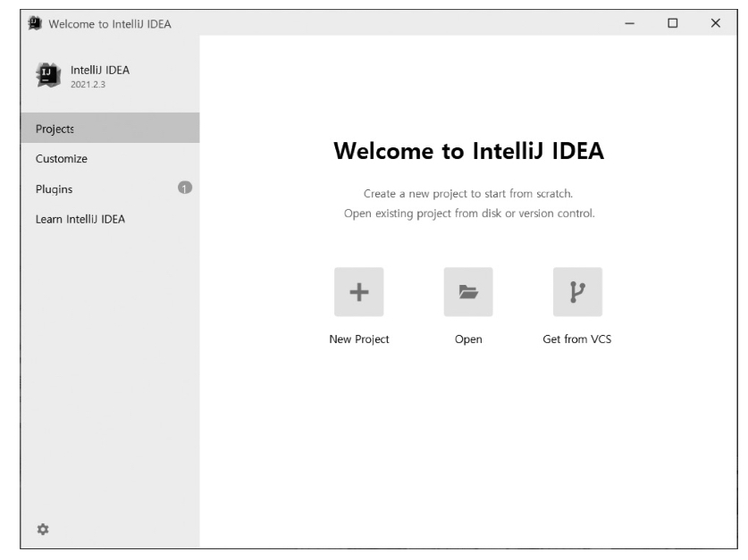
Task: Open settings via the gear icon
Action: point(43,529)
